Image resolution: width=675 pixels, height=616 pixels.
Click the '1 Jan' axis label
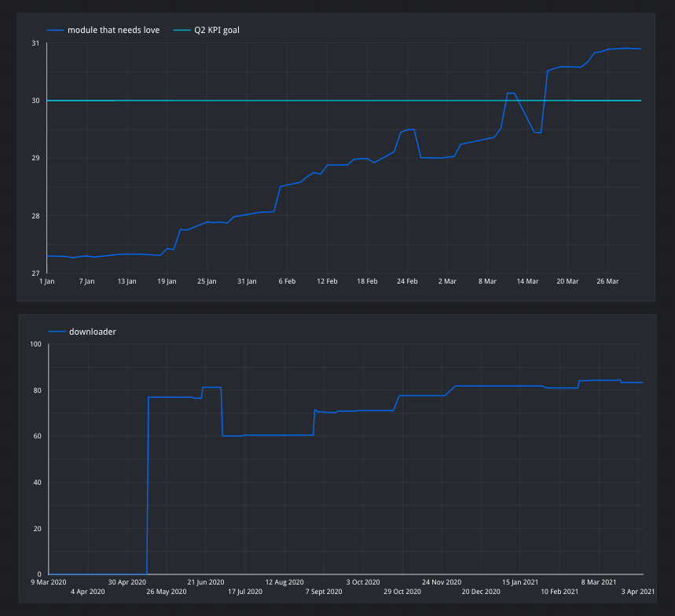(46, 280)
